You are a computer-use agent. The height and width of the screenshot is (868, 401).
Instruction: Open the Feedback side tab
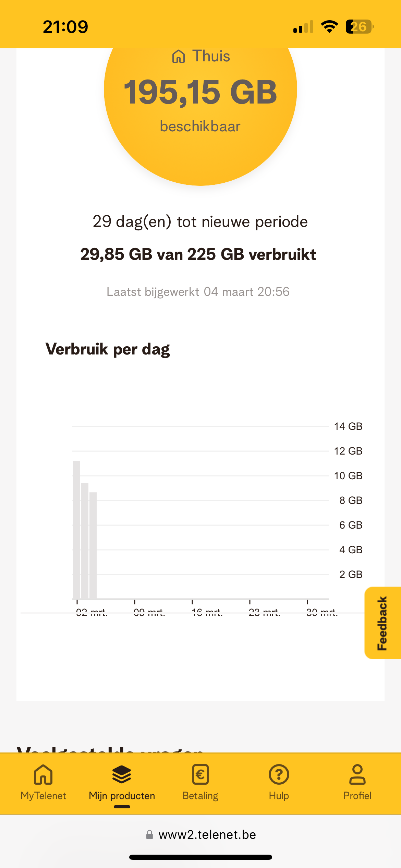[x=382, y=623]
